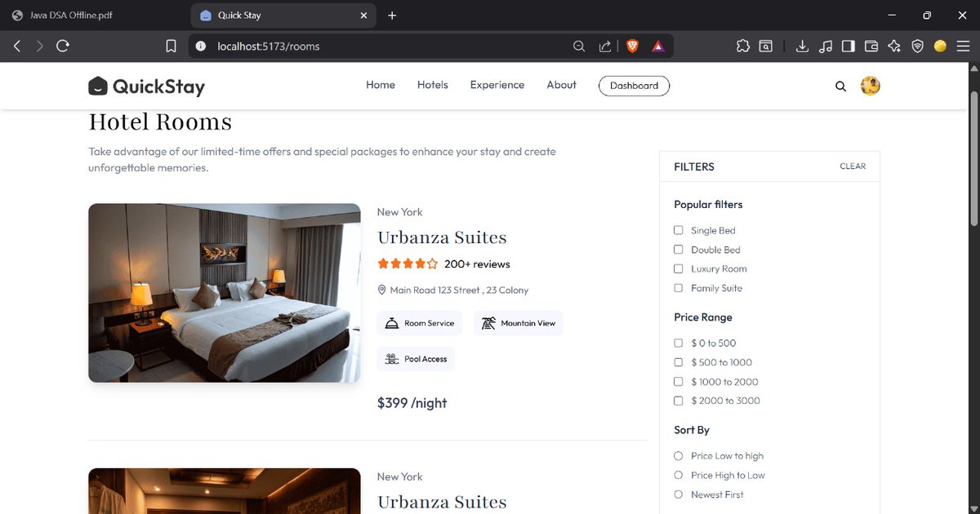This screenshot has height=514, width=980.
Task: Open the Home nav link
Action: pos(381,85)
